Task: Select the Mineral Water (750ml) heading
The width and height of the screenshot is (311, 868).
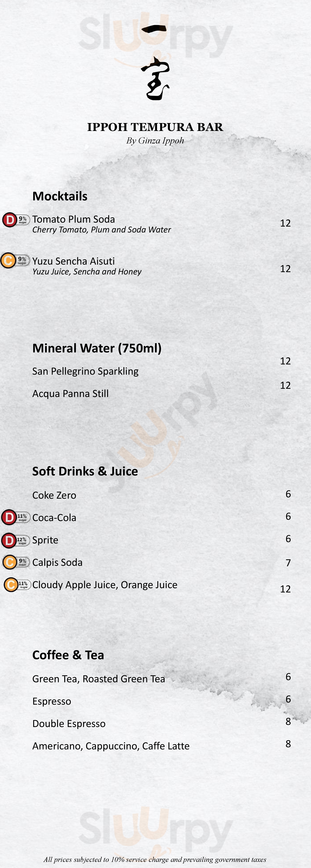Action: pyautogui.click(x=97, y=348)
